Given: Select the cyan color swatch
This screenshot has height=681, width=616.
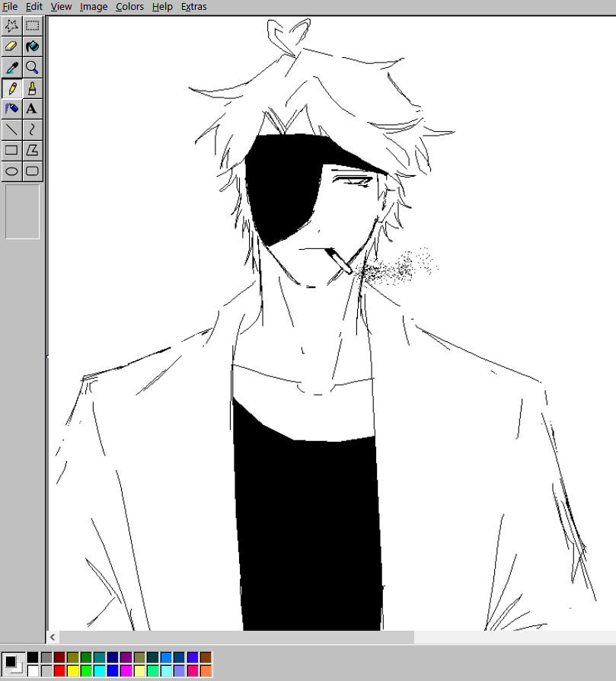Looking at the screenshot, I should (100, 671).
